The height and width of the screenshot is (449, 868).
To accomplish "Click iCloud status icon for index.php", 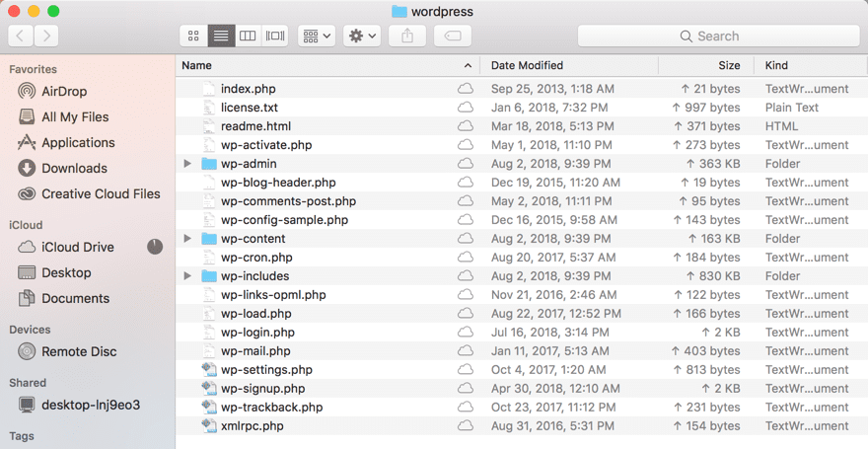I will (x=465, y=89).
